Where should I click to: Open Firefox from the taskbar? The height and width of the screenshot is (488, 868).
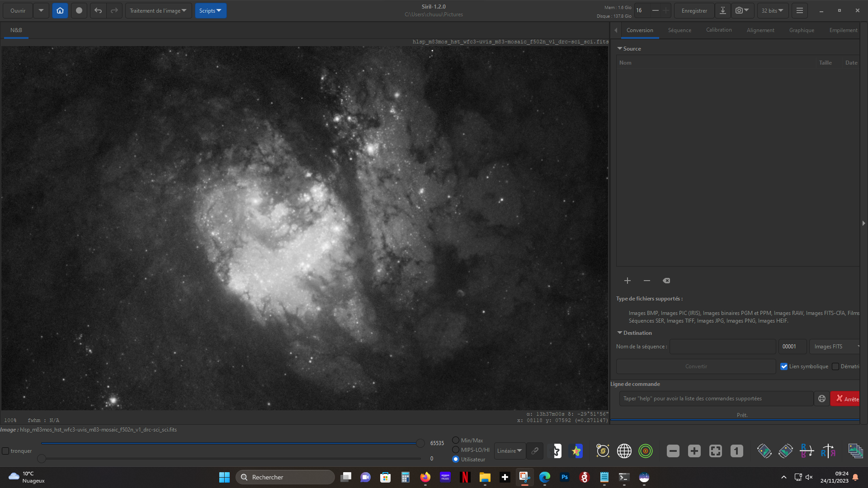(425, 477)
